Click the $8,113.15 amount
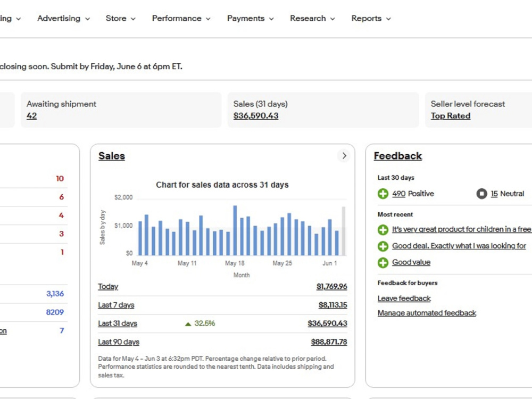Screen dimensions: 532x399 click(332, 305)
